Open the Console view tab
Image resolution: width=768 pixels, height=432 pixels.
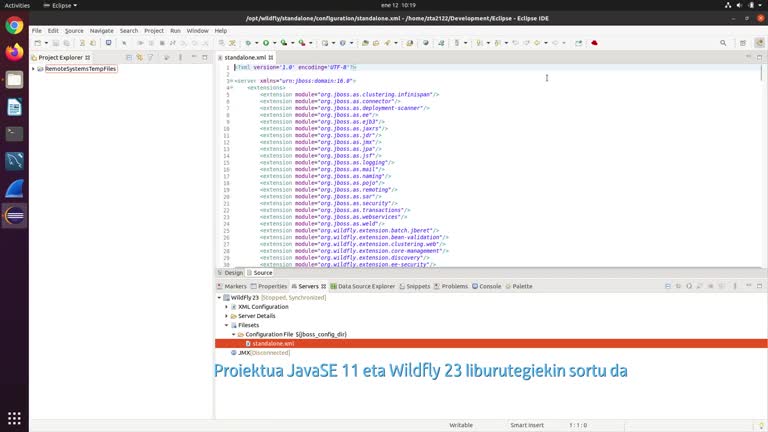pyautogui.click(x=486, y=286)
